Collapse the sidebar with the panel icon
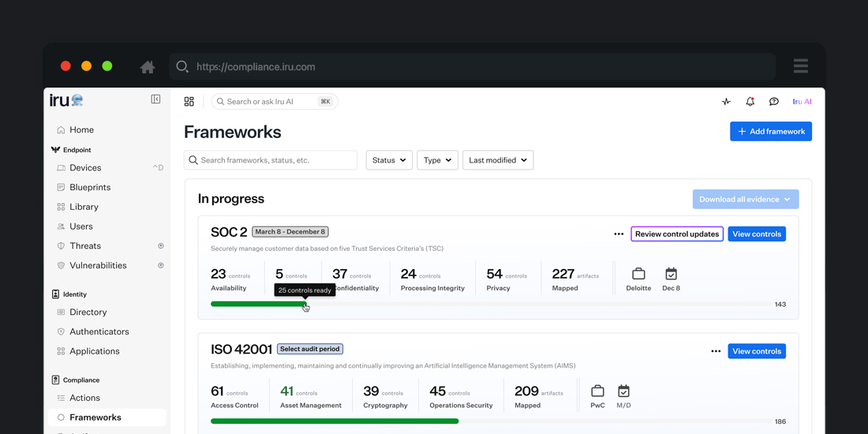This screenshot has width=868, height=434. click(155, 99)
